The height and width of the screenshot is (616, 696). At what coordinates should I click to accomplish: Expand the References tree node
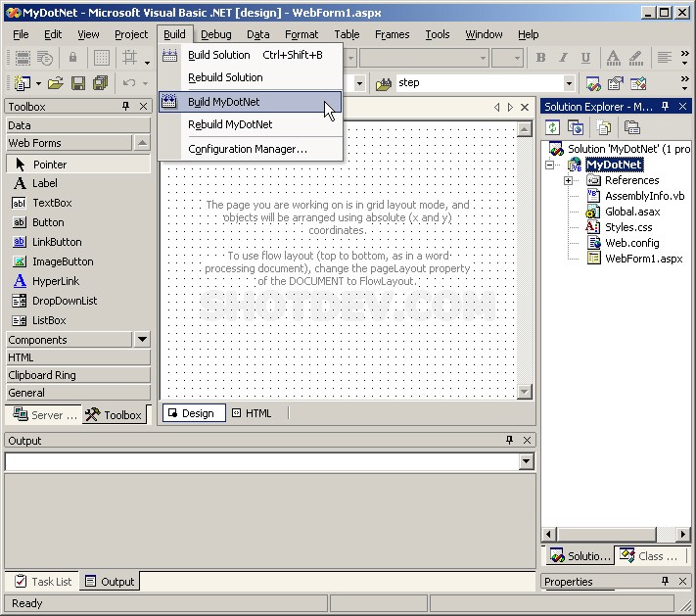568,181
